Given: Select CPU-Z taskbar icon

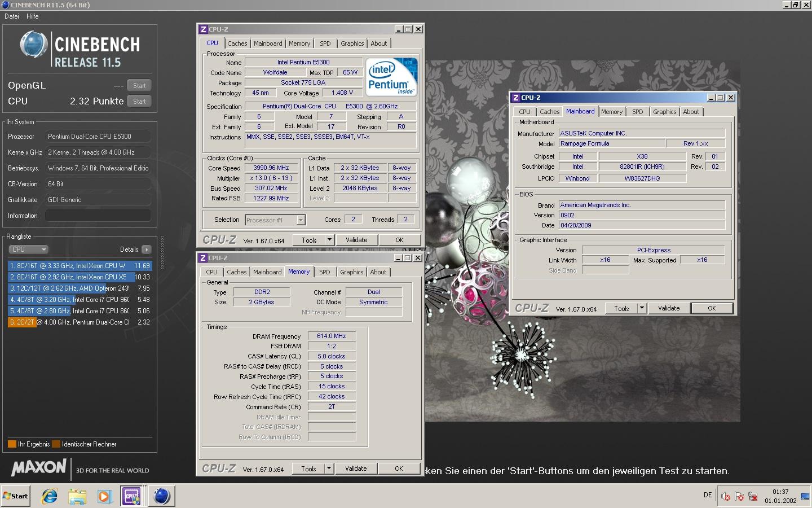Looking at the screenshot, I should click(x=132, y=496).
